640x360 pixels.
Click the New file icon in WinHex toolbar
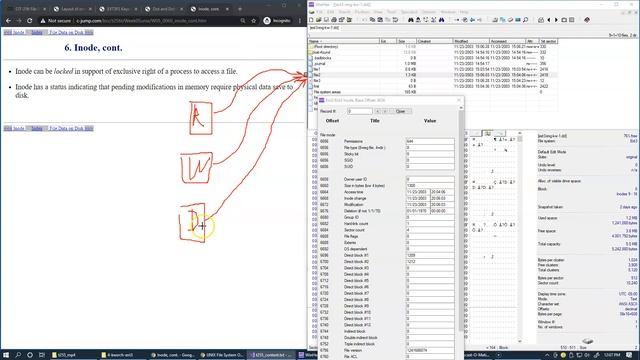click(x=311, y=20)
